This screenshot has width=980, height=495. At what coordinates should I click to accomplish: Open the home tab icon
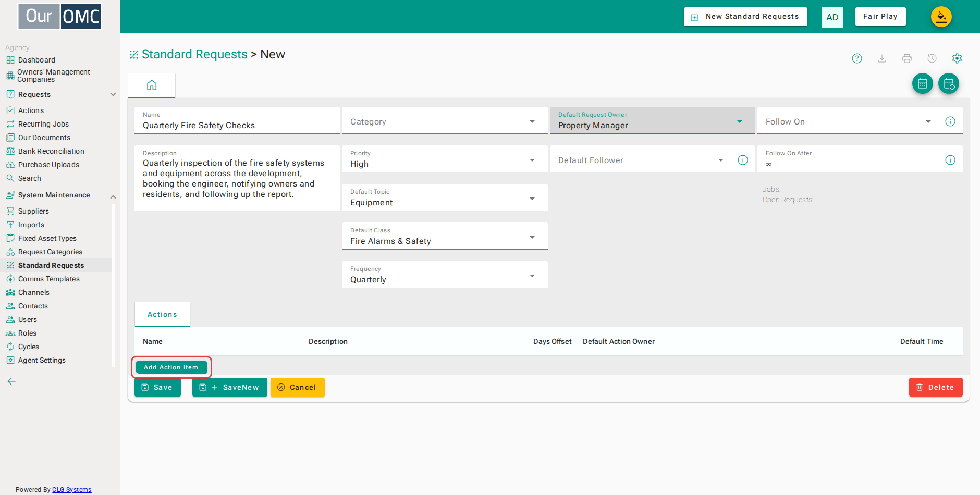(x=152, y=85)
